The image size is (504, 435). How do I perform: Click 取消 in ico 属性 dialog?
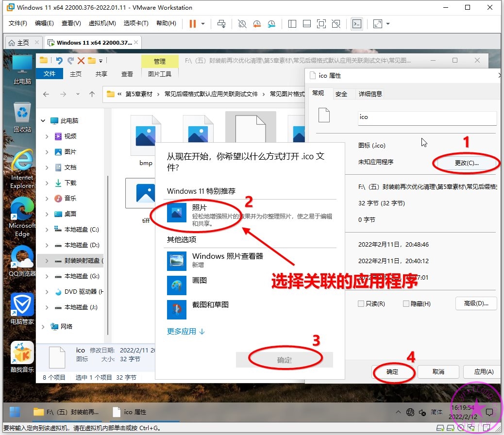pos(438,372)
